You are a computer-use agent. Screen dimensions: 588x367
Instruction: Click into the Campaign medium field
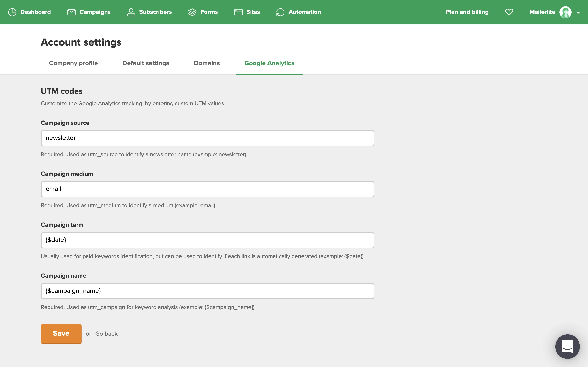tap(207, 189)
